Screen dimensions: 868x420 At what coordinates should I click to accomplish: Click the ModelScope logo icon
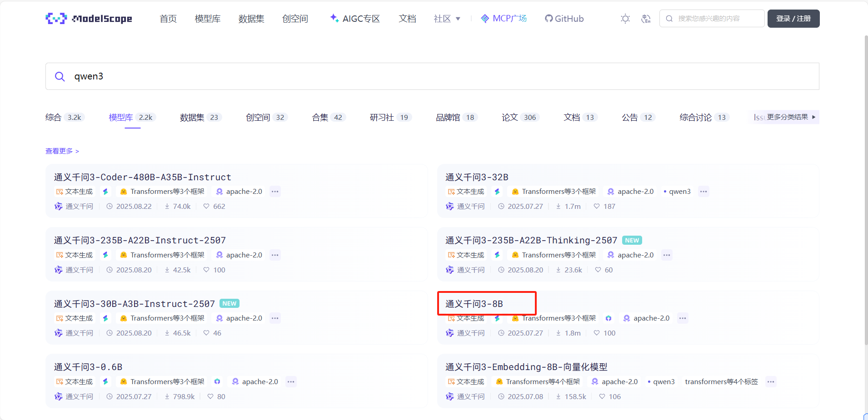coord(55,18)
